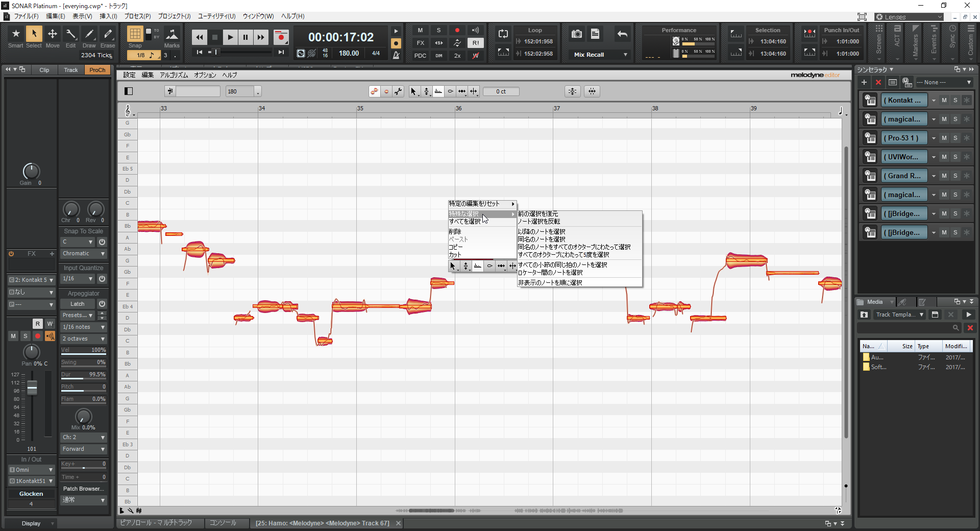Click the Mix Recall undo arrow
This screenshot has width=980, height=531.
[622, 34]
